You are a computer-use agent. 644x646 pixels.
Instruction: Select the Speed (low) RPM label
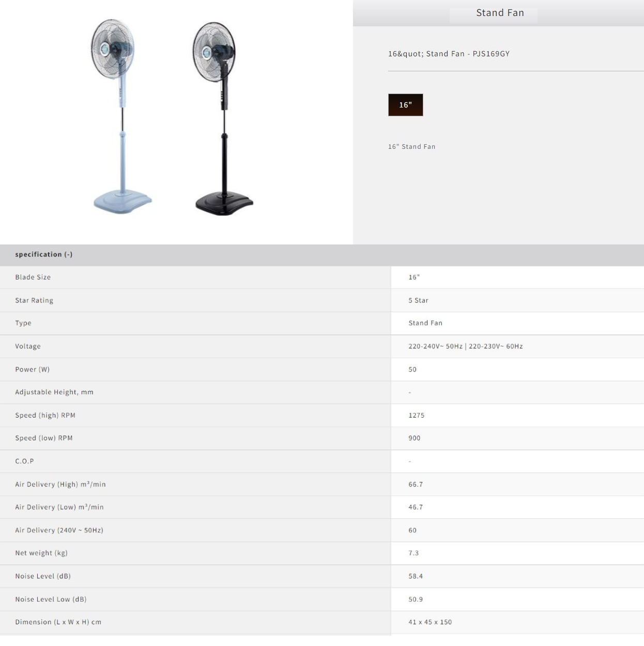pos(44,438)
